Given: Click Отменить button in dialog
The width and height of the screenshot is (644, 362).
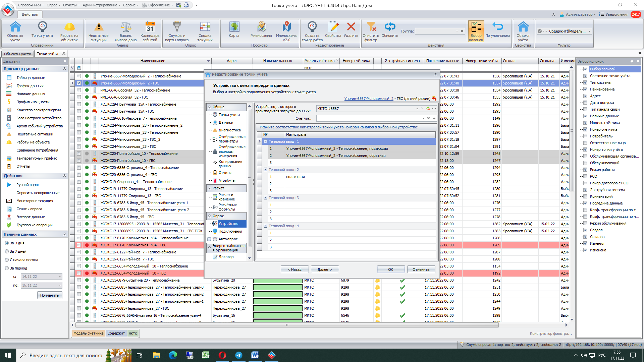Looking at the screenshot, I should pos(421,269).
